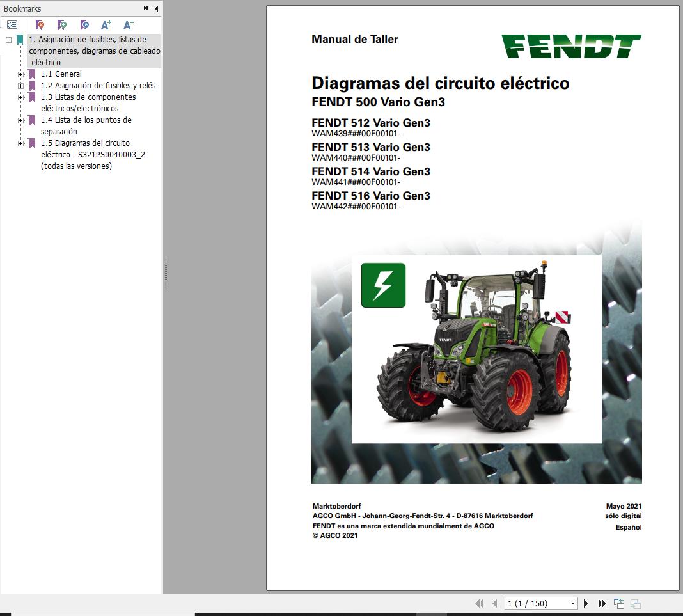This screenshot has height=616, width=683.
Task: Click the FENDT logo on the page
Action: click(571, 46)
